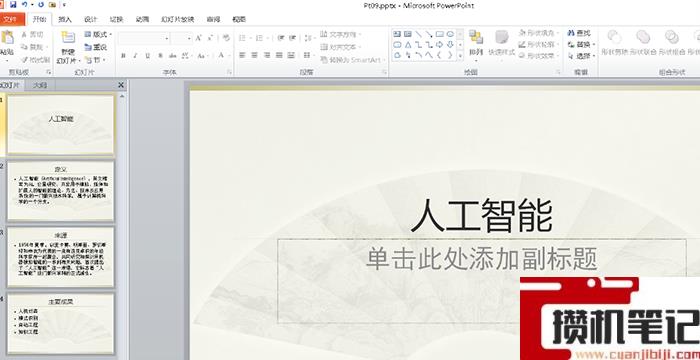Open the Section (节) dropdown

(x=95, y=59)
